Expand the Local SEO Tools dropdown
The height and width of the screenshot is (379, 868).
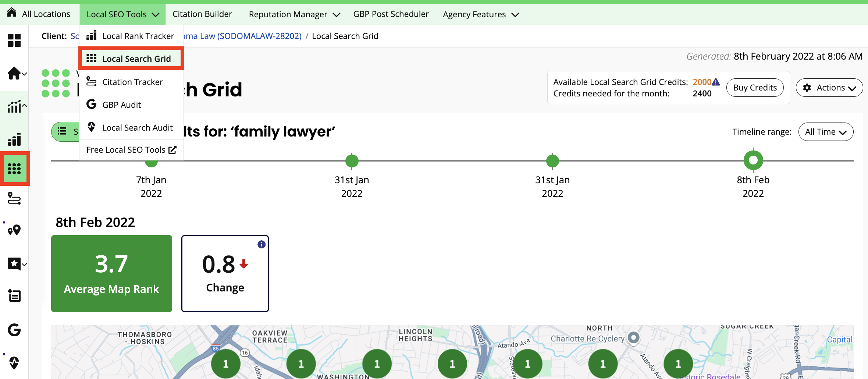(x=123, y=14)
